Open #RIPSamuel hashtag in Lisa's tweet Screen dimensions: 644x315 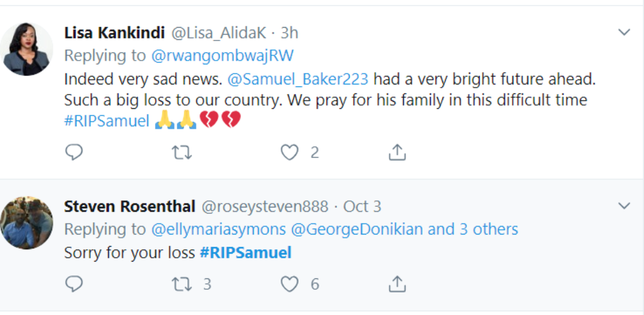107,120
